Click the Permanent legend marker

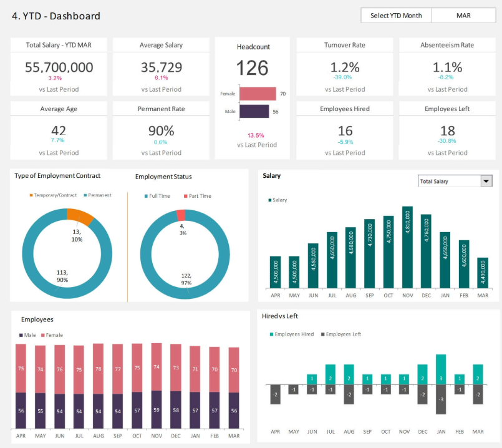click(85, 195)
